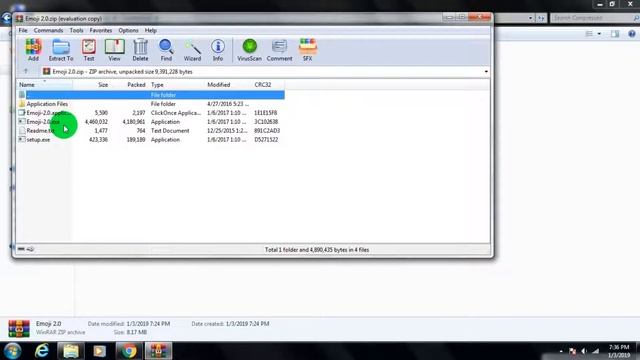Viewport: 640px width, 360px height.
Task: Click the SFX toolbar icon
Action: point(308,50)
